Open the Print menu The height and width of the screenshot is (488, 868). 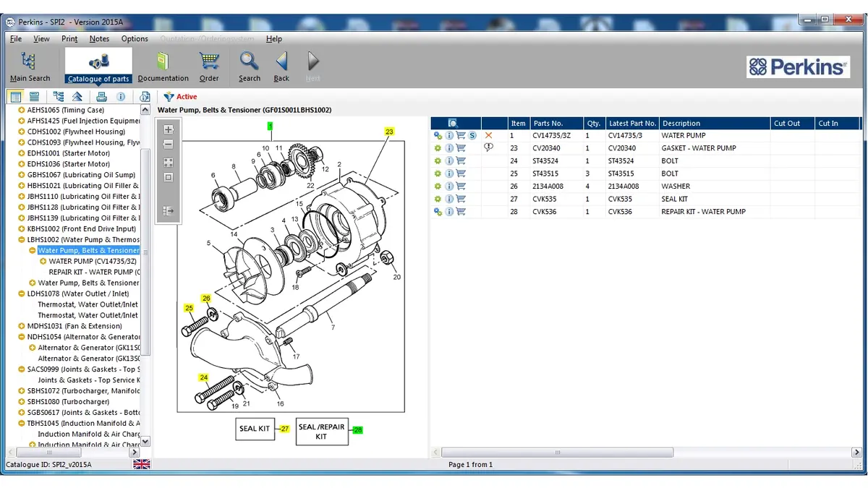click(69, 39)
